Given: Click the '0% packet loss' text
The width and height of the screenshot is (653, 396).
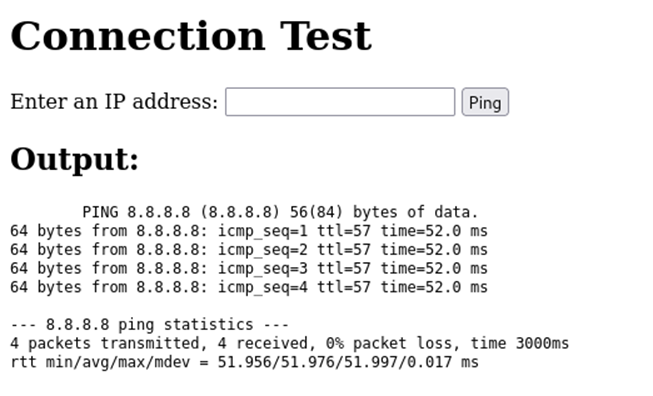Looking at the screenshot, I should (x=388, y=343).
